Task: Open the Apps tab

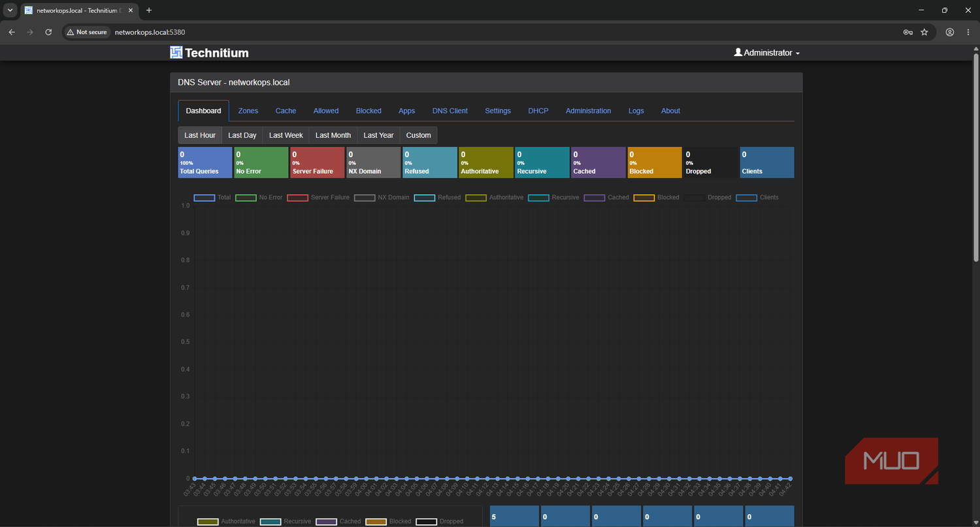Action: click(407, 111)
